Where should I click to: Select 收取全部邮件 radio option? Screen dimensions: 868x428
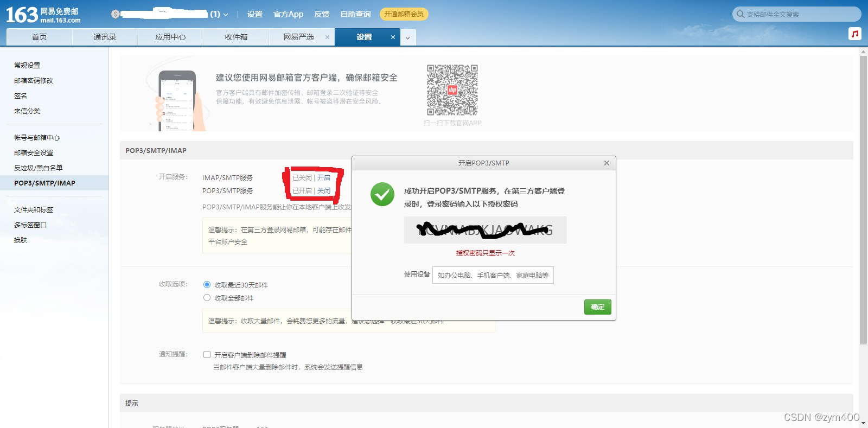point(207,297)
